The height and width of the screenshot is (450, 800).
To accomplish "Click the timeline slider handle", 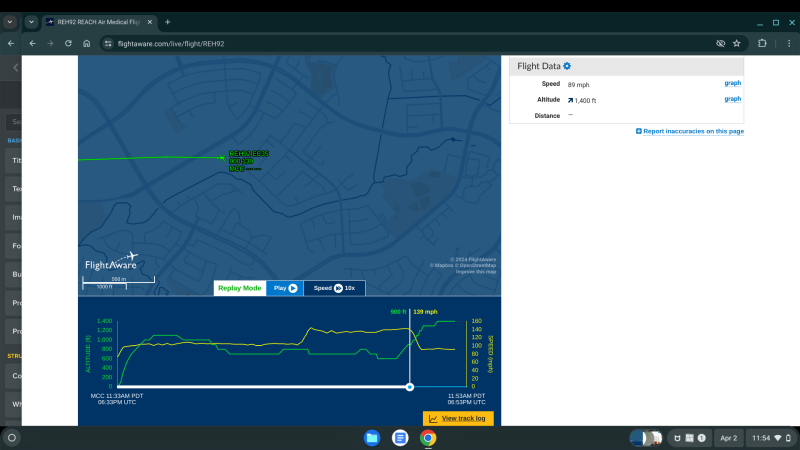I will point(410,387).
